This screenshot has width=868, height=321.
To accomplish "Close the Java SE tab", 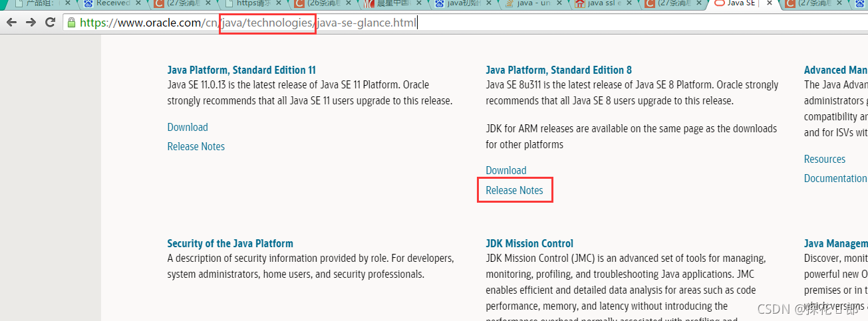I will click(x=770, y=3).
